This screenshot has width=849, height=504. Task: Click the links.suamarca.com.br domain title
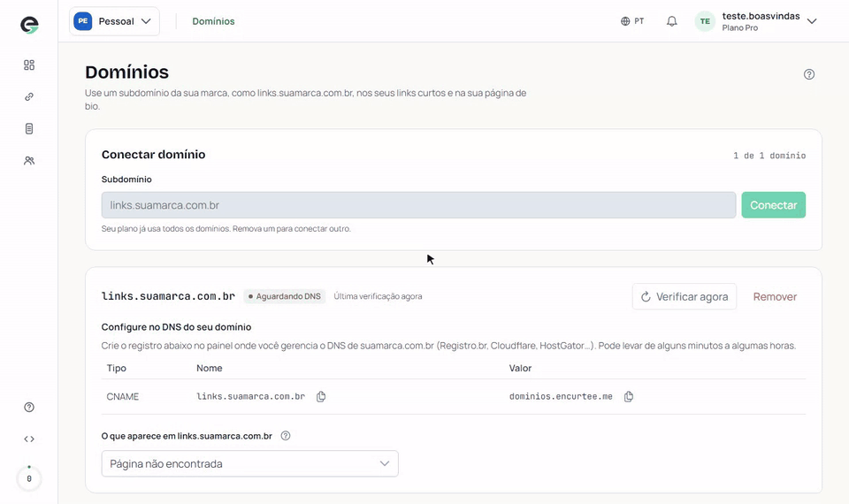(x=168, y=296)
